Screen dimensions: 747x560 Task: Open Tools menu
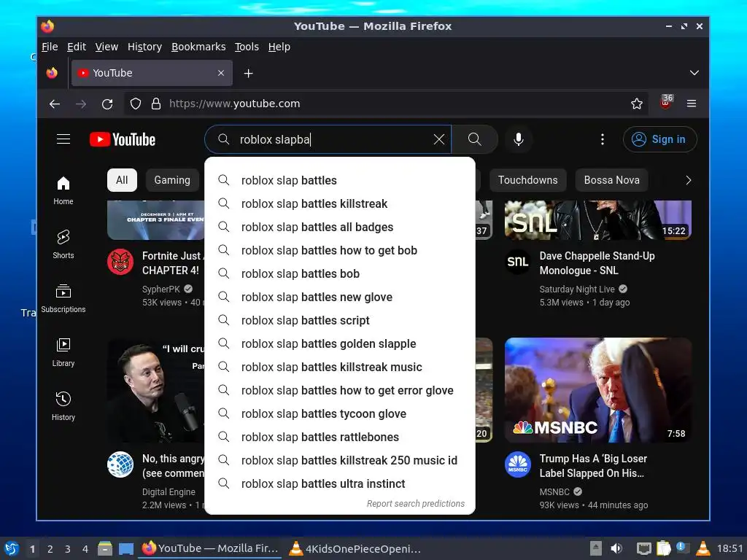247,47
